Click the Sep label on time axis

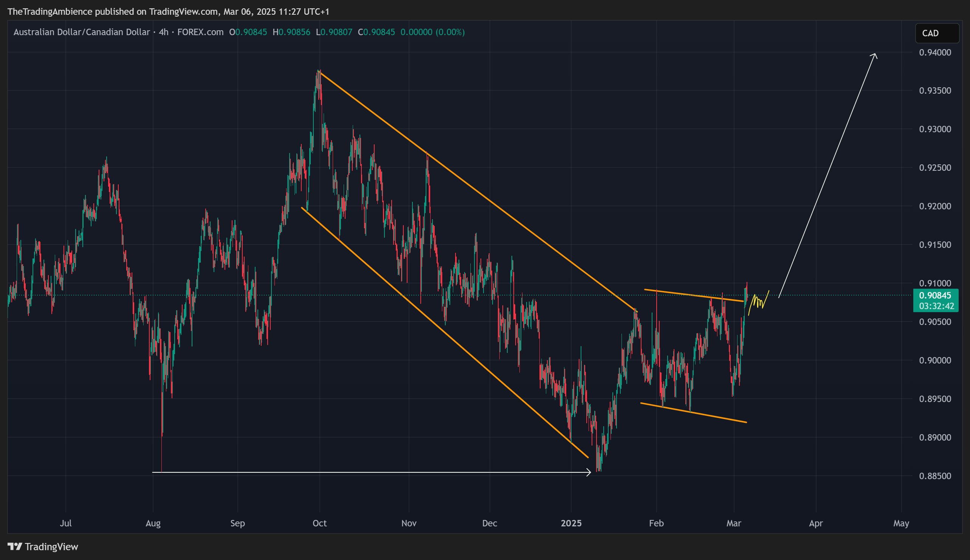point(238,523)
